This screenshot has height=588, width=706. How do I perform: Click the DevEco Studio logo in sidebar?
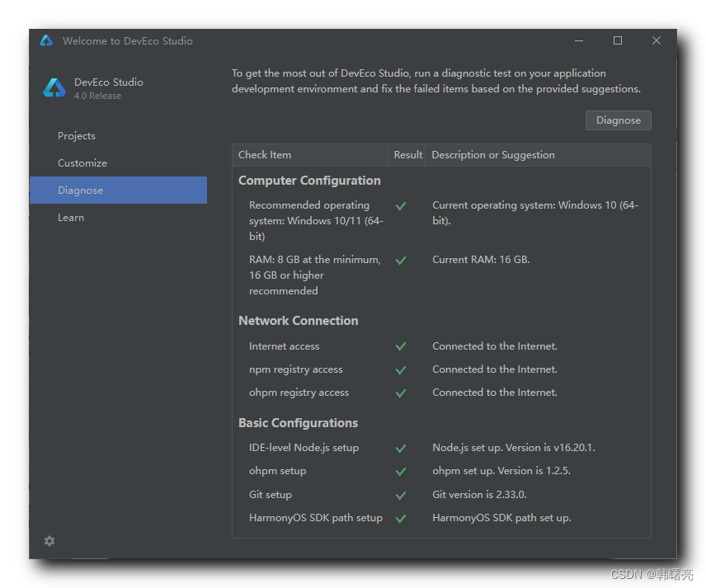coord(54,88)
